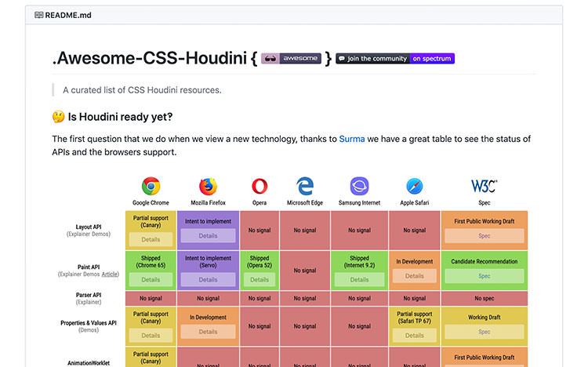This screenshot has height=367, width=588.
Task: Open join the community on spectrum badge
Action: [395, 58]
